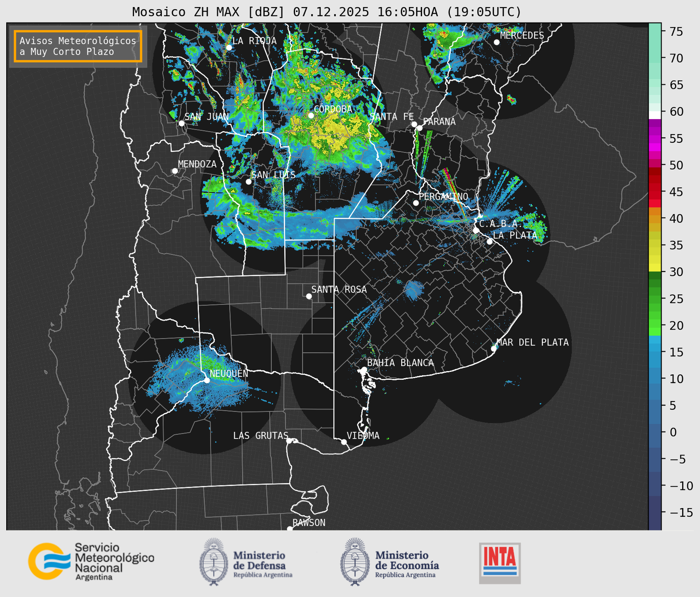Click the BAHÍA BLANCA map label

pos(400,362)
